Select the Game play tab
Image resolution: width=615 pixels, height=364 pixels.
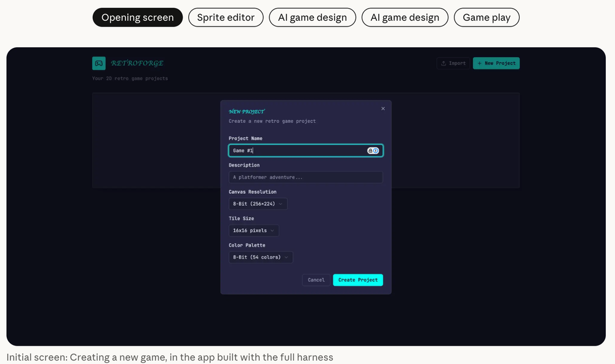point(486,17)
